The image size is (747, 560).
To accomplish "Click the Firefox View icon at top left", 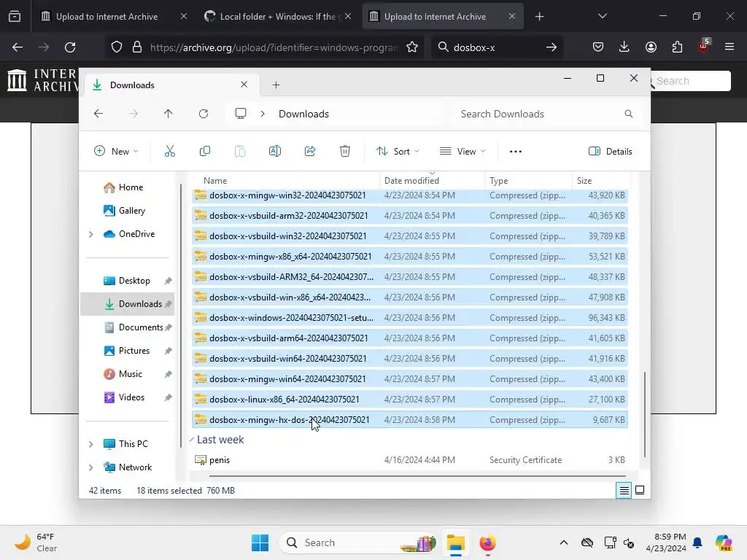I will (15, 16).
